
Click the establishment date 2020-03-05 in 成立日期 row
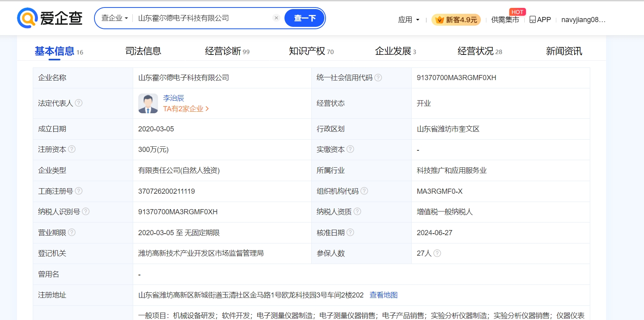pyautogui.click(x=156, y=129)
